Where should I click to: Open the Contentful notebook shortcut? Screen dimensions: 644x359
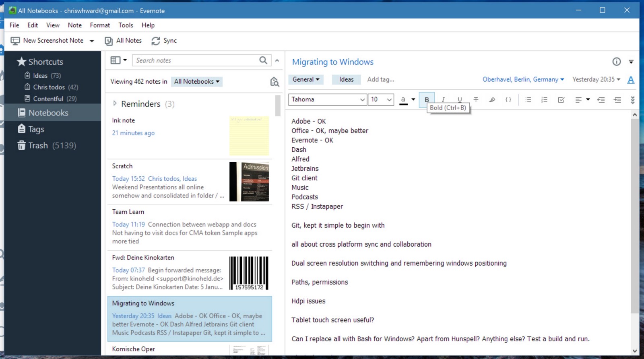click(50, 99)
